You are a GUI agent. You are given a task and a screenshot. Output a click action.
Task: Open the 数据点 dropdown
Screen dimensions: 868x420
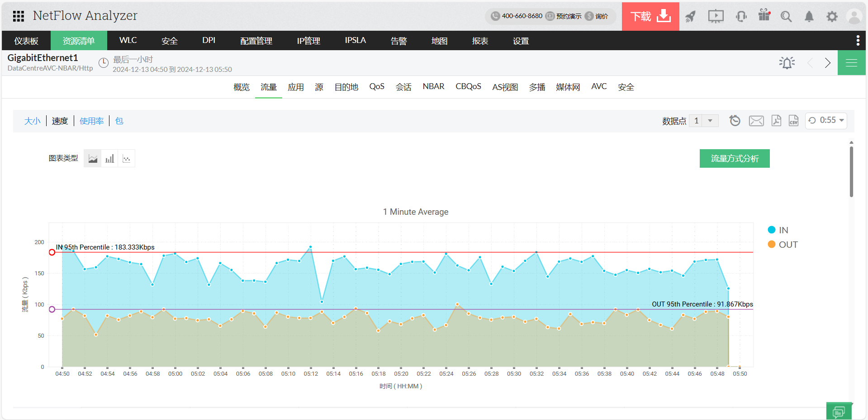(703, 121)
